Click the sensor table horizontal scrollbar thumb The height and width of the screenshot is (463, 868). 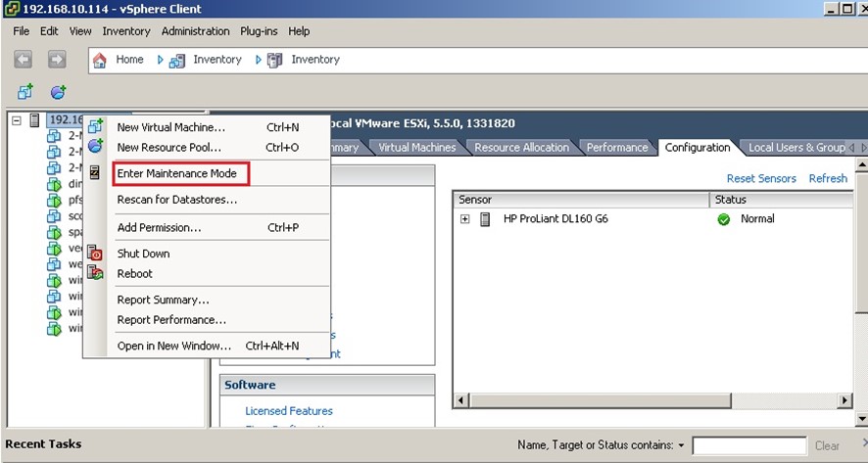601,400
